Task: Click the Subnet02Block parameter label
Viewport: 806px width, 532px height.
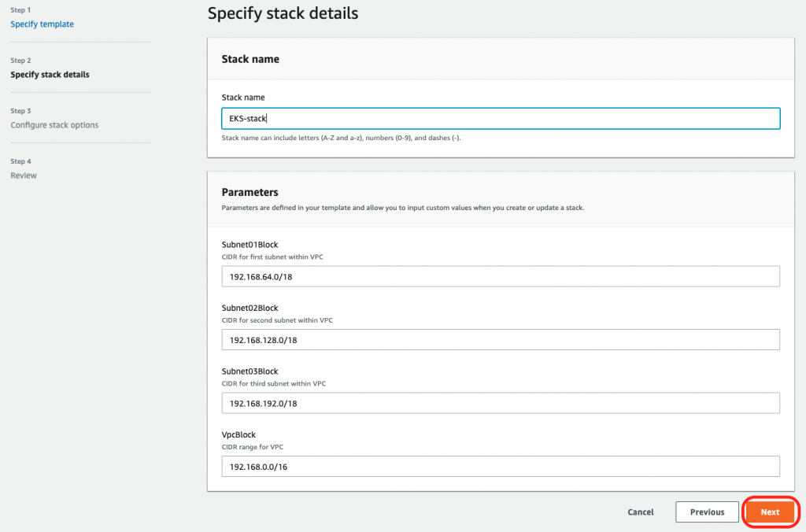Action: click(250, 308)
